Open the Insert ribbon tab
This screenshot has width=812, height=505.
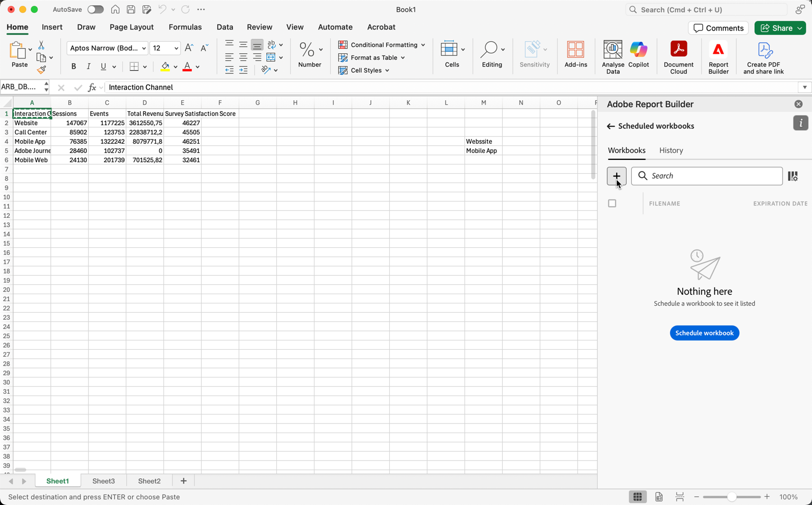click(52, 27)
